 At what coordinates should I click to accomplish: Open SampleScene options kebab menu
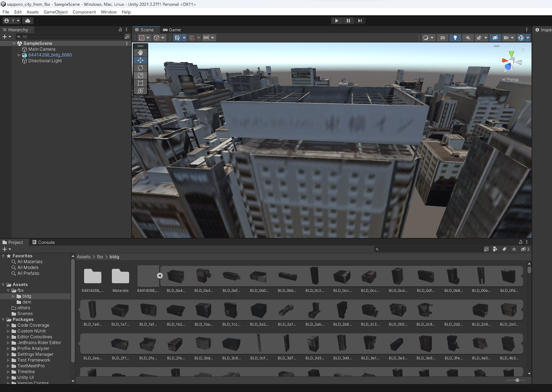(127, 43)
